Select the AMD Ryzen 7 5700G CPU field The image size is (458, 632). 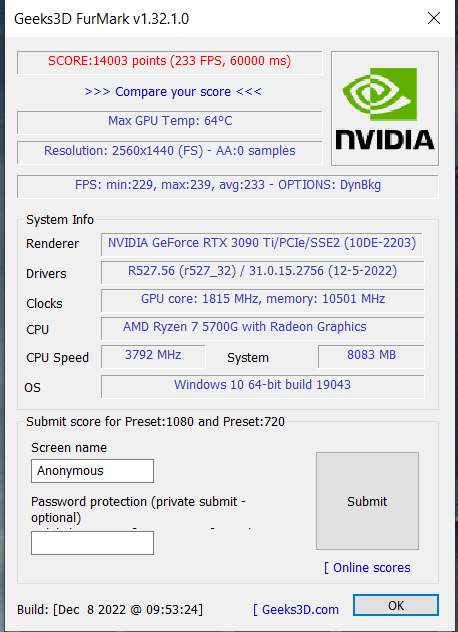coord(262,328)
